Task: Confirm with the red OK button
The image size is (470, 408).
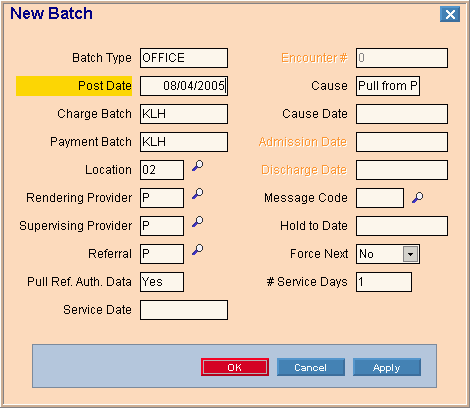Action: [x=235, y=367]
